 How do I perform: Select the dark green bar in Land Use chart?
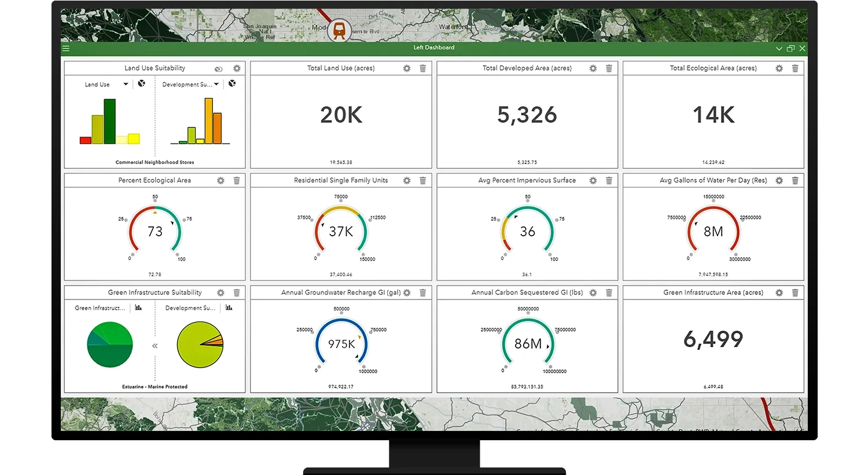(109, 122)
